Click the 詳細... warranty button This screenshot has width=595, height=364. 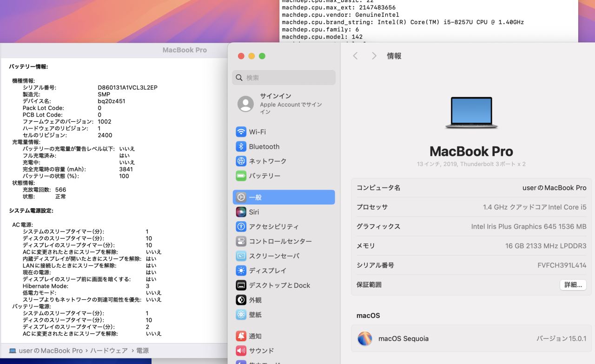click(x=573, y=285)
